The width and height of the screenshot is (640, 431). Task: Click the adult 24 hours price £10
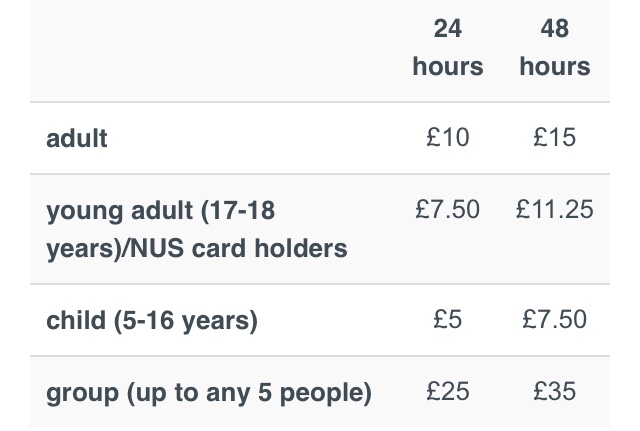447,137
